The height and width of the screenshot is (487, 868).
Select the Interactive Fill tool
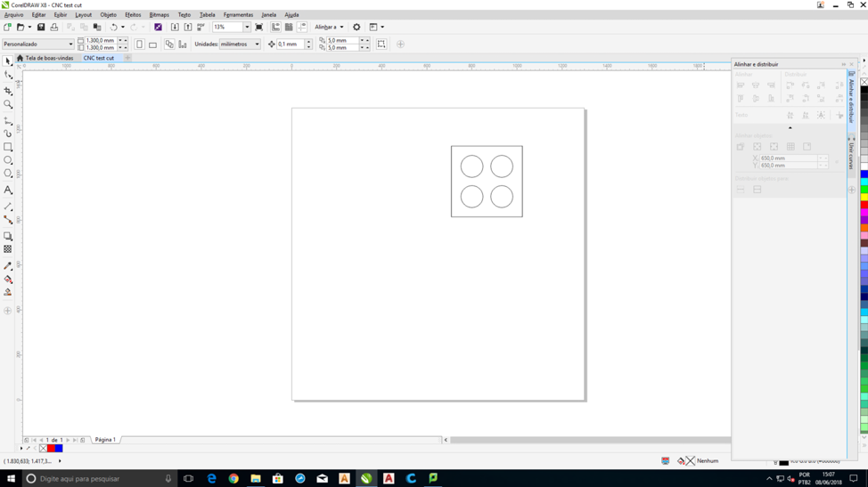(x=8, y=280)
